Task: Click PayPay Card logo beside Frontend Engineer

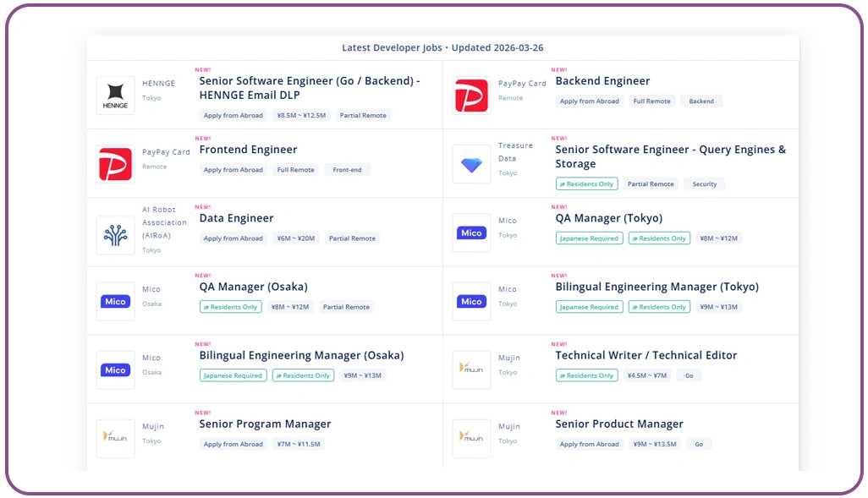Action: [x=115, y=164]
